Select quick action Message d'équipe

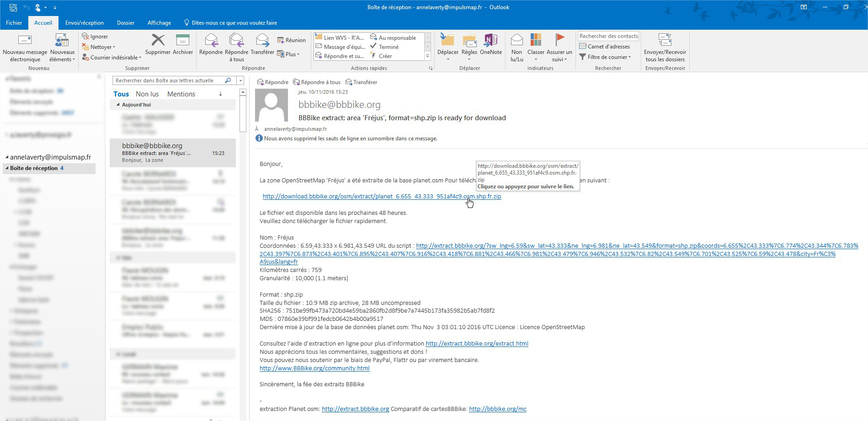tap(340, 47)
